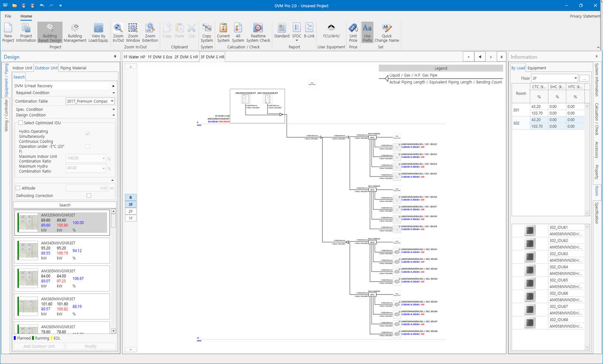Open Project Information
Image resolution: width=603 pixels, height=364 pixels.
26,32
